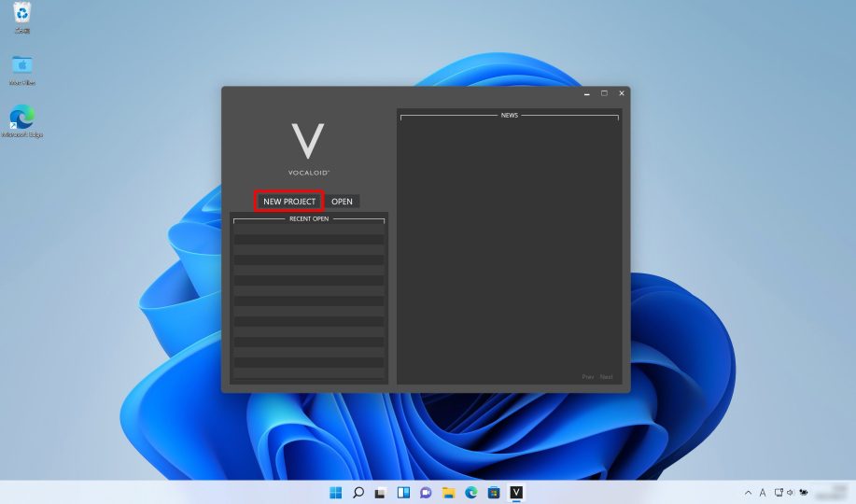Open the Recycle Bin desktop icon

pyautogui.click(x=21, y=18)
